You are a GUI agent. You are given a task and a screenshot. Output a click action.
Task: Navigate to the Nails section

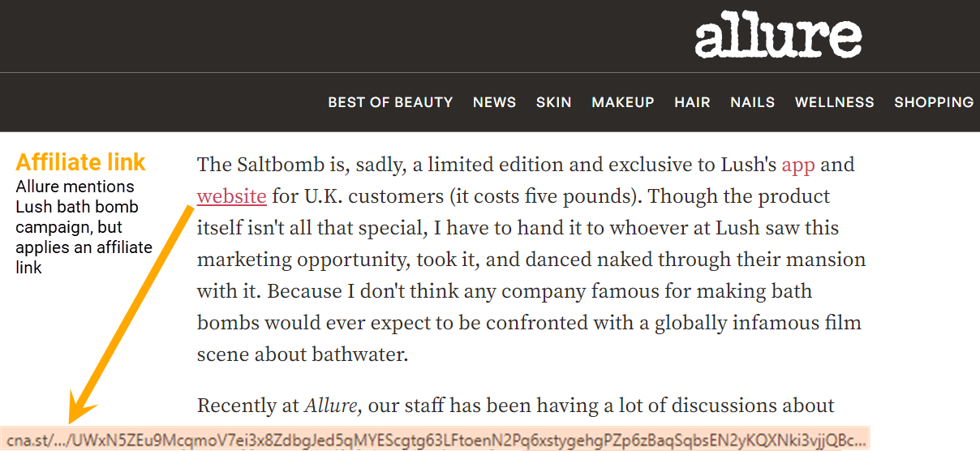click(x=752, y=102)
